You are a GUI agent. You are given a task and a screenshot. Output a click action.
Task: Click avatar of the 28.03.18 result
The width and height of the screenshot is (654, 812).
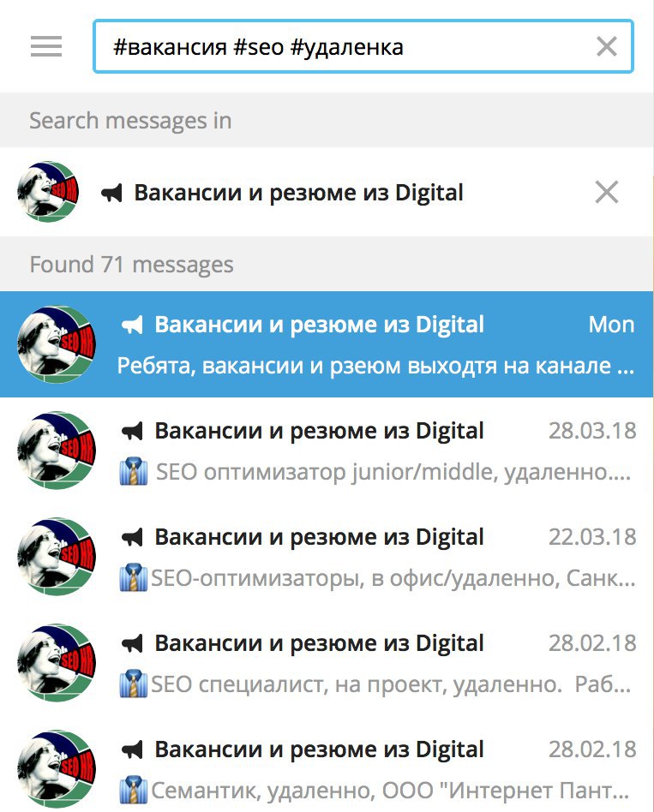[x=57, y=451]
